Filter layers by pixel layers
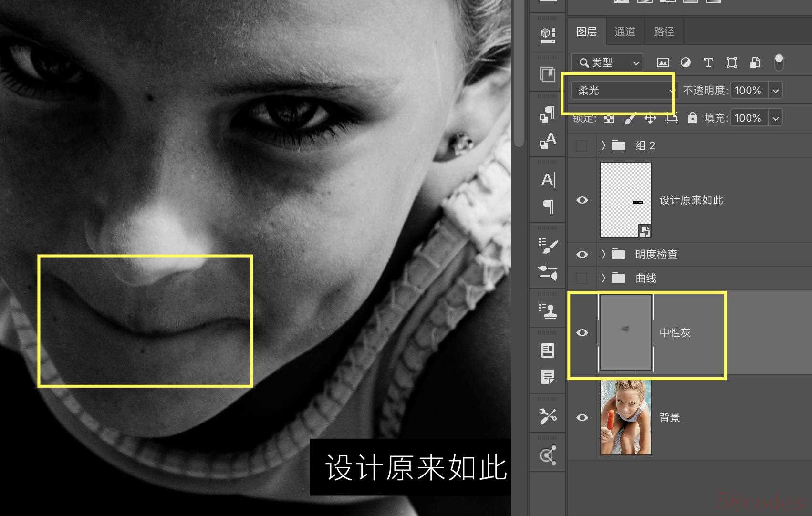This screenshot has width=812, height=516. pos(663,62)
